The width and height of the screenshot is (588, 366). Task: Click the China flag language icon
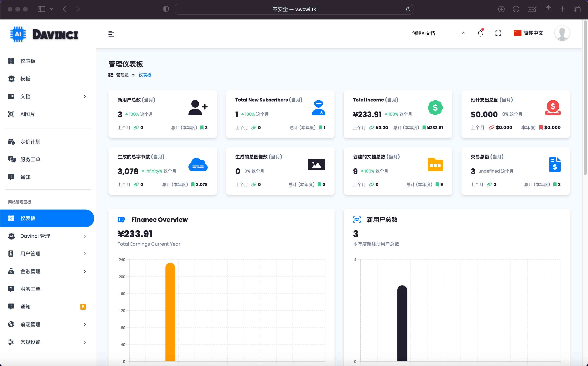[517, 33]
